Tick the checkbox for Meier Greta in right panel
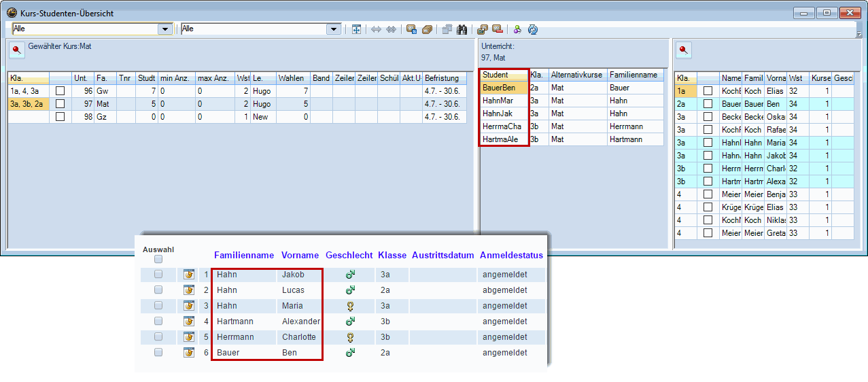Screen dimensions: 868x382 tap(708, 233)
